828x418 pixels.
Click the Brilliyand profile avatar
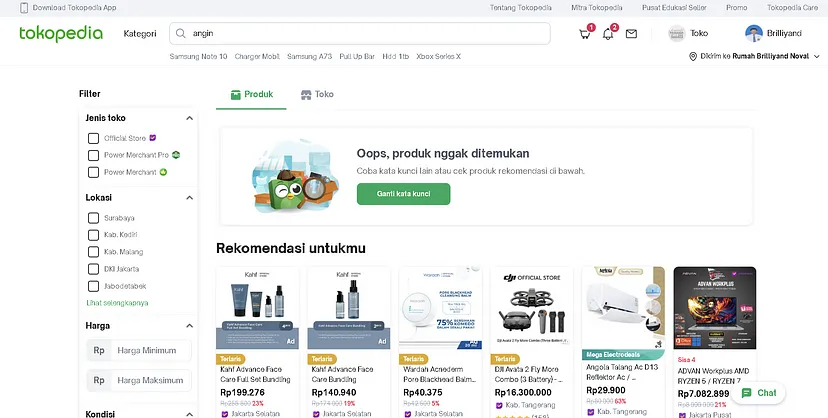(754, 33)
